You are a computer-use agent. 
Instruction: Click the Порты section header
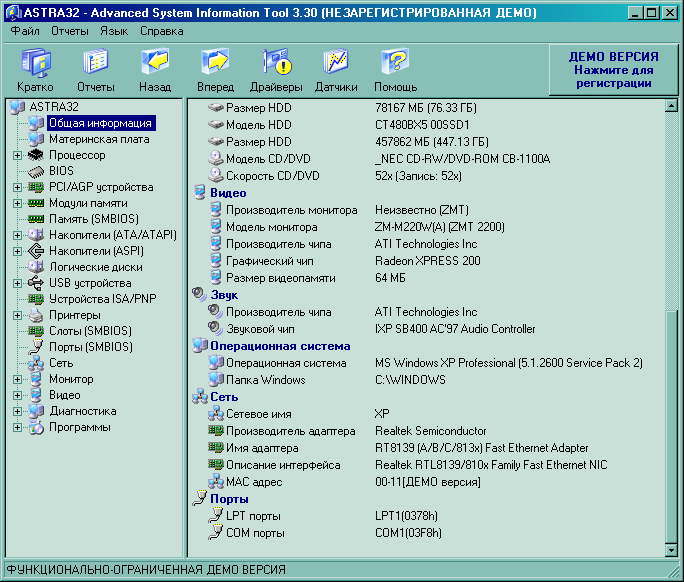(229, 499)
